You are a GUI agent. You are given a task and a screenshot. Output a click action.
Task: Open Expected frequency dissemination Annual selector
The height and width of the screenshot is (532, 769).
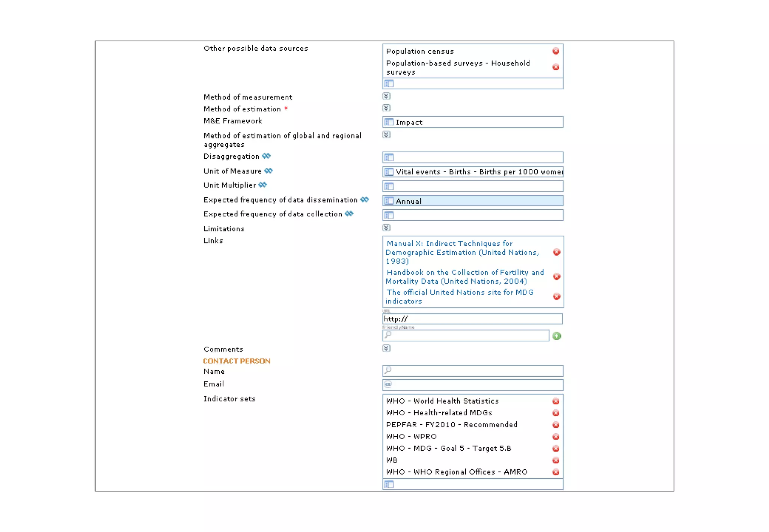(x=389, y=201)
